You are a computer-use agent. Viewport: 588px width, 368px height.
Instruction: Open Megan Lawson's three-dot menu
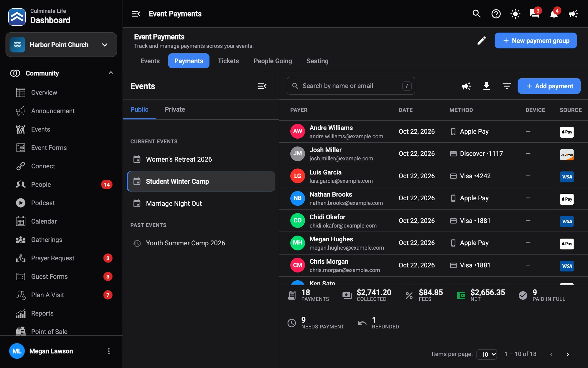tap(109, 351)
